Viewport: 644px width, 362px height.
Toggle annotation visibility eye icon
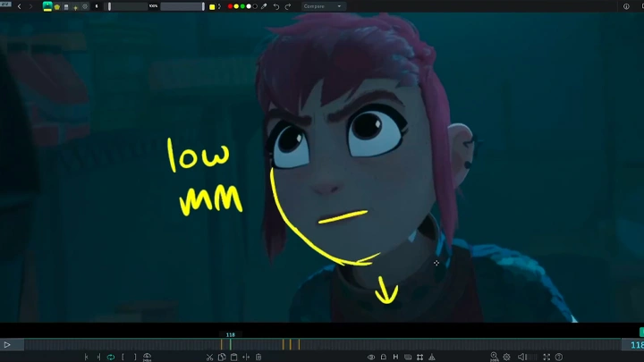coord(371,357)
